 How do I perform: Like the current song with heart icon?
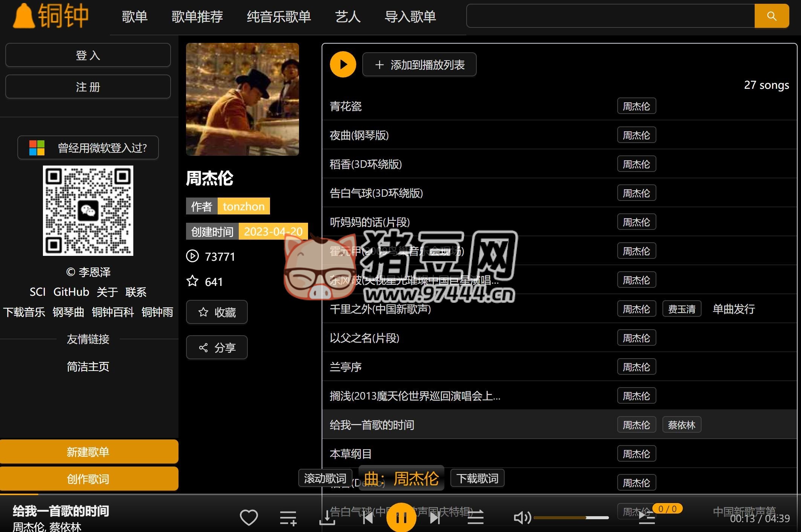click(x=249, y=518)
